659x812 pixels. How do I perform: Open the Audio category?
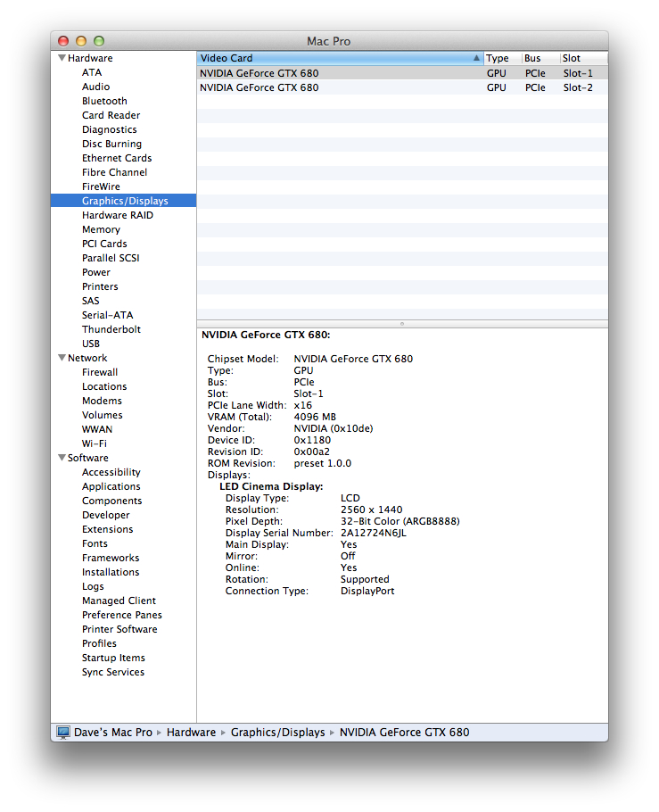(95, 87)
